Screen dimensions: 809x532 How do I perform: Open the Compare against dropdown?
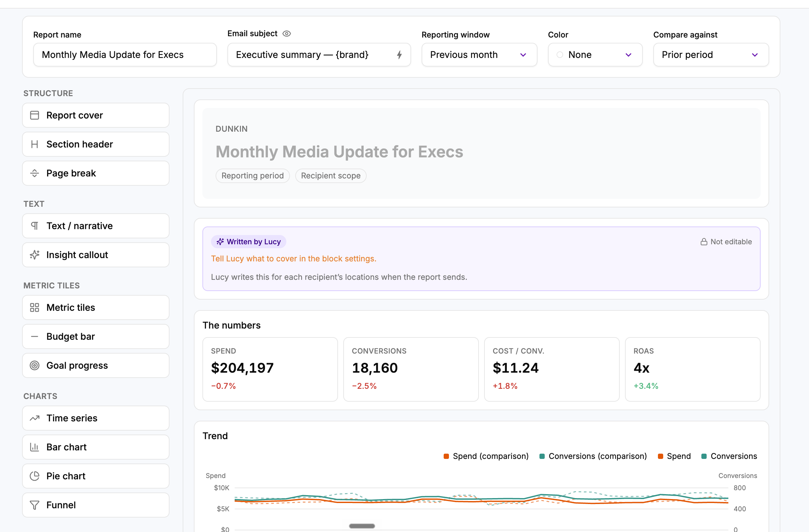[711, 55]
